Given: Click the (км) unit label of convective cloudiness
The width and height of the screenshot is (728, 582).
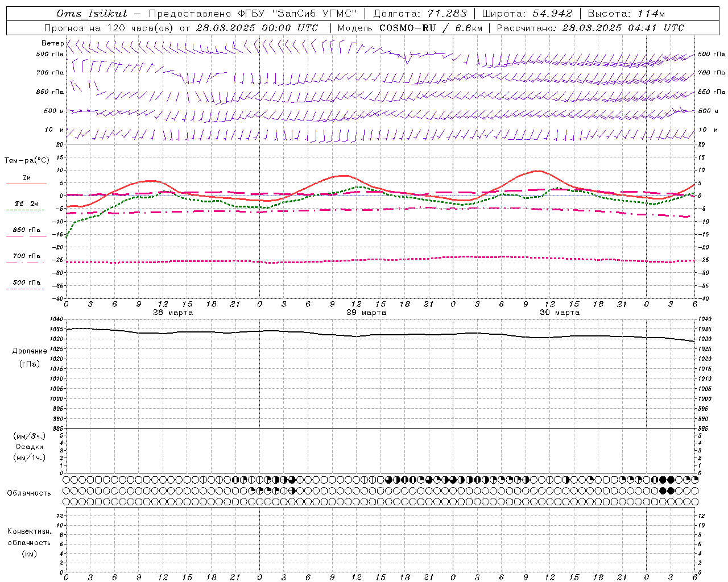Looking at the screenshot, I should tap(29, 554).
